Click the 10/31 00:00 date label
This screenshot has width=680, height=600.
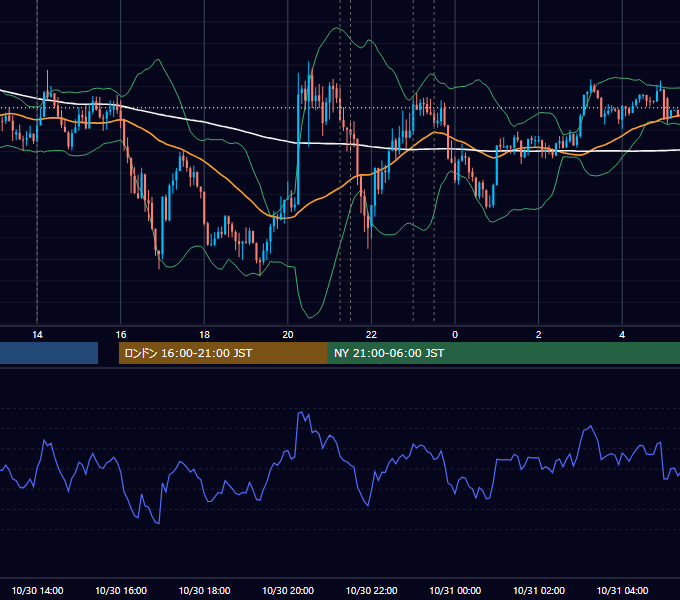coord(455,590)
